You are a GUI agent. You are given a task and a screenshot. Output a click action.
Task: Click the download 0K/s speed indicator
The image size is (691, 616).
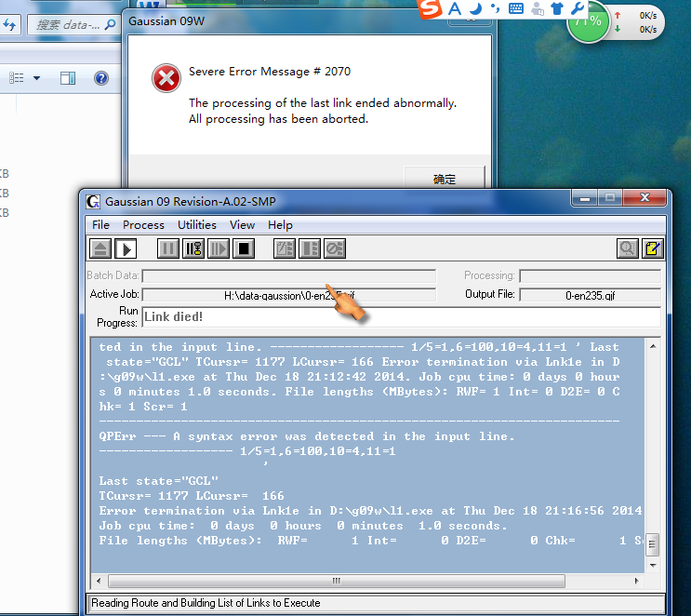pos(635,29)
